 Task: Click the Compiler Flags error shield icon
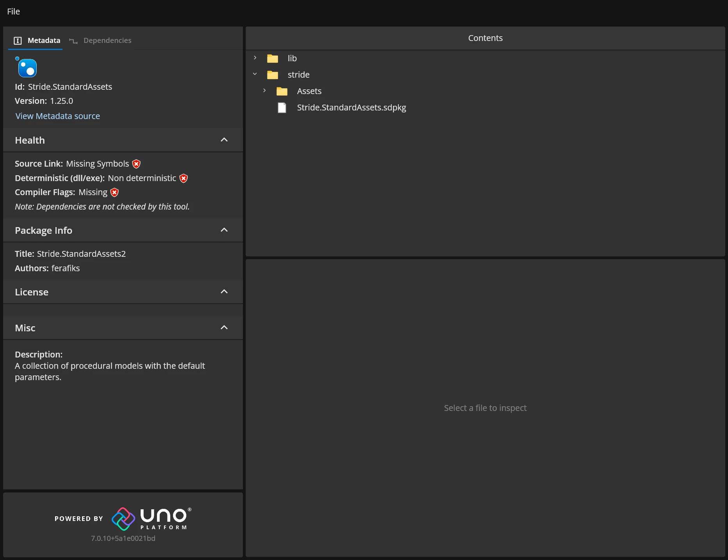tap(114, 192)
